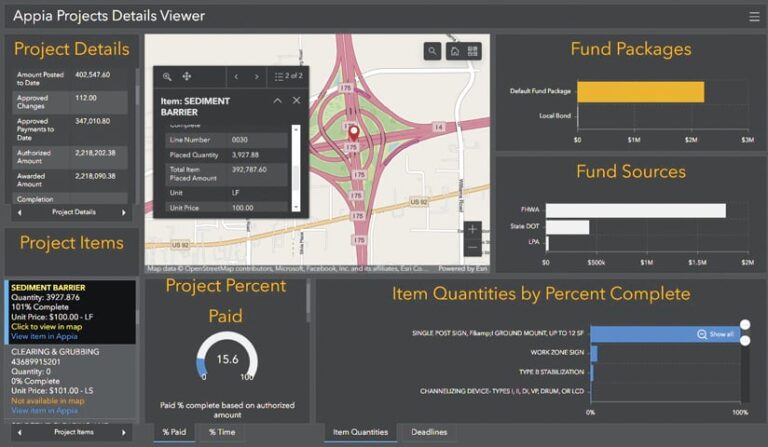Open the basemap gallery grid icon
This screenshot has width=768, height=447.
pos(473,51)
